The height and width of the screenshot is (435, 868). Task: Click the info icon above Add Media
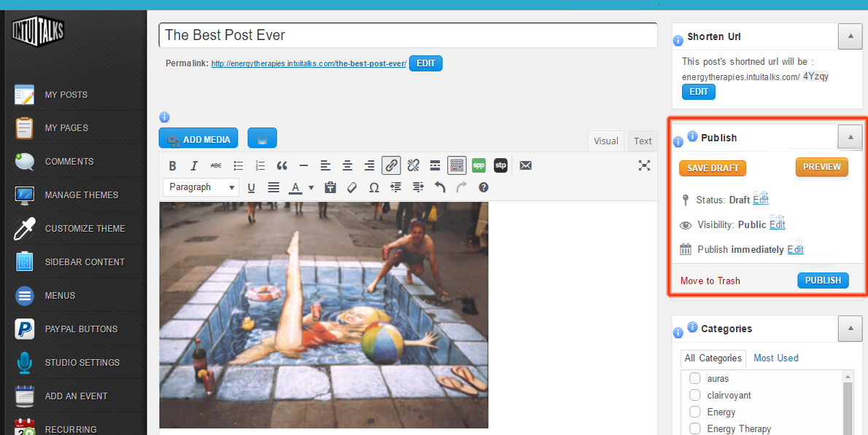click(x=164, y=117)
